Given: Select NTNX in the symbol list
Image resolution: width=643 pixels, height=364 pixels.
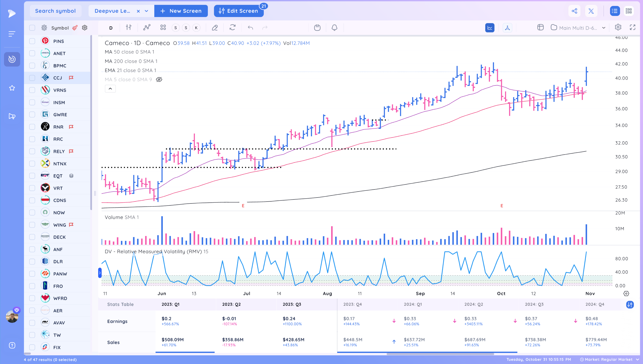Looking at the screenshot, I should [60, 164].
